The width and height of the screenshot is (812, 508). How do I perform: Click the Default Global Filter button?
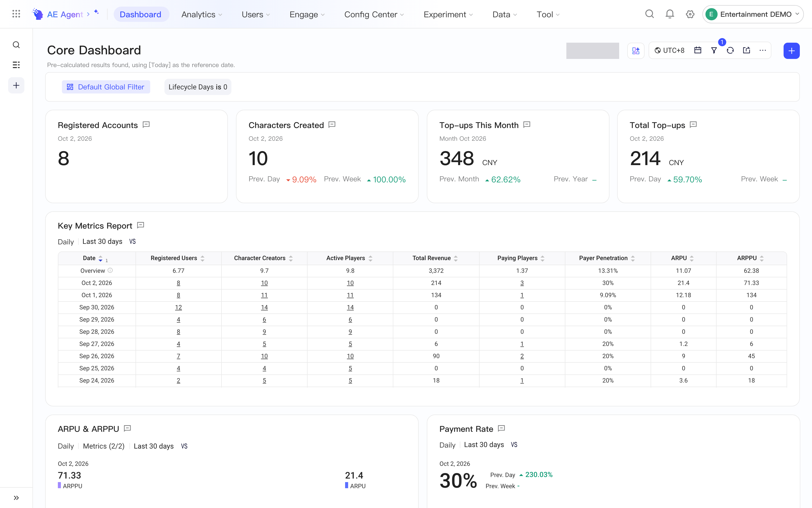click(106, 87)
